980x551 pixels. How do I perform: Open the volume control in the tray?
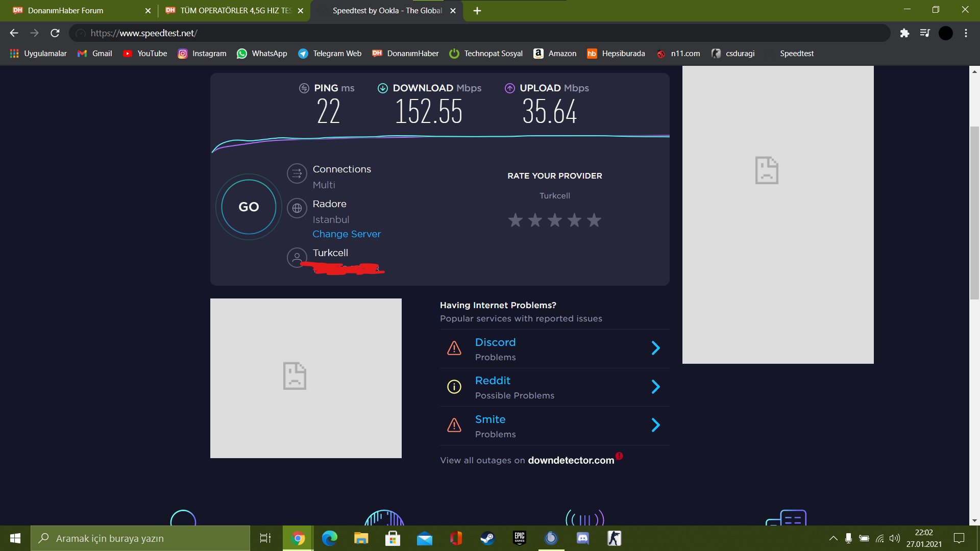click(x=894, y=538)
